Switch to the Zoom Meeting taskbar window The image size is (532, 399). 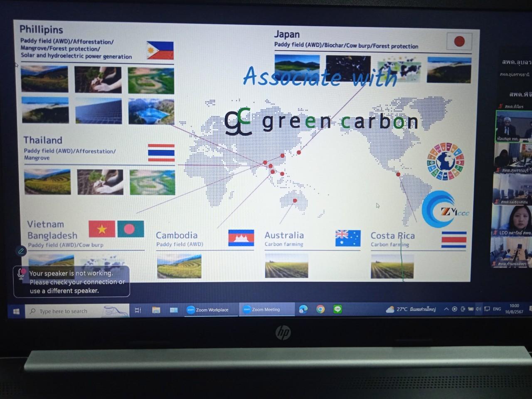266,309
